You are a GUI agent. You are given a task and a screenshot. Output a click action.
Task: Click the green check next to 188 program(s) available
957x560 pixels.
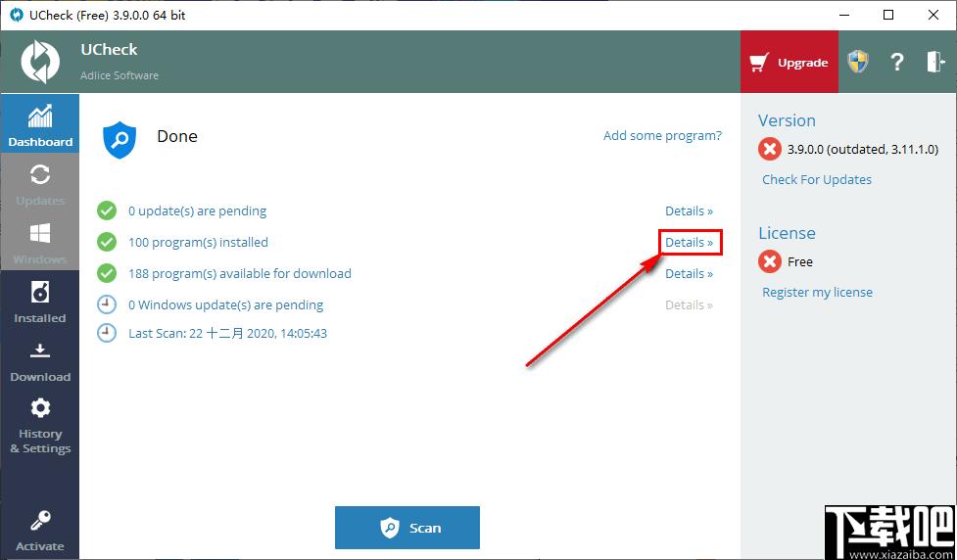(x=107, y=273)
